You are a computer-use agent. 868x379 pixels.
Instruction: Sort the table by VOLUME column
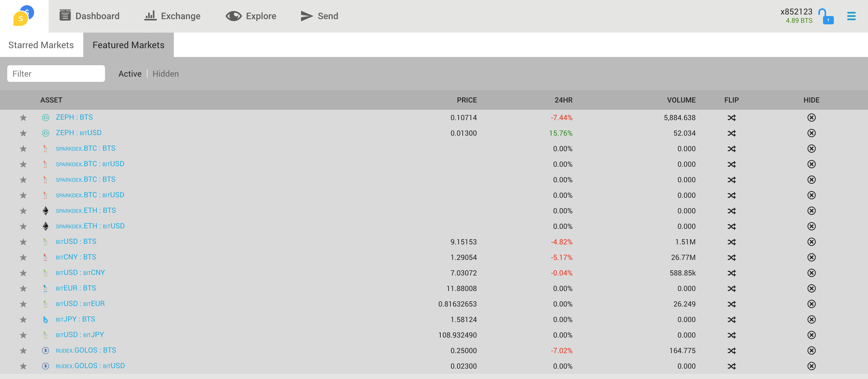point(681,100)
